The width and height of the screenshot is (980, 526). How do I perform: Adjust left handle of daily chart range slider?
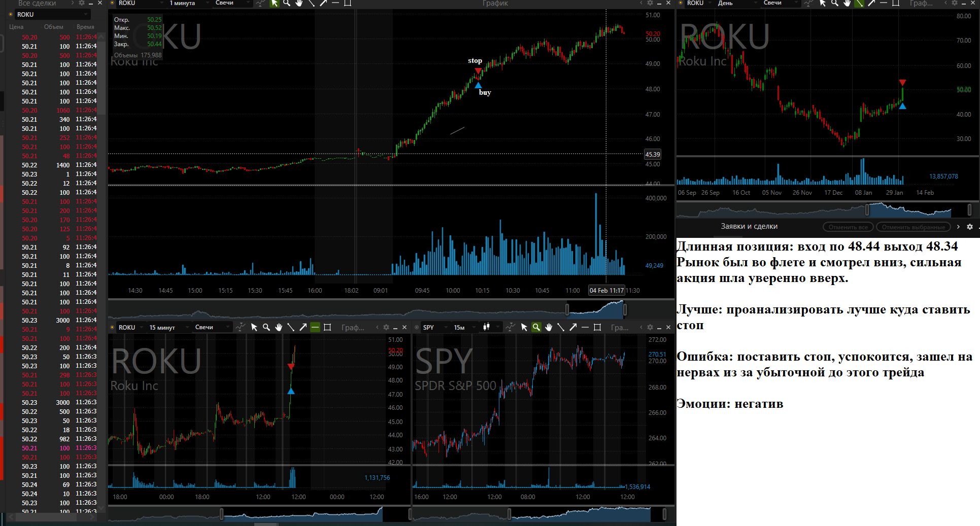pyautogui.click(x=867, y=209)
